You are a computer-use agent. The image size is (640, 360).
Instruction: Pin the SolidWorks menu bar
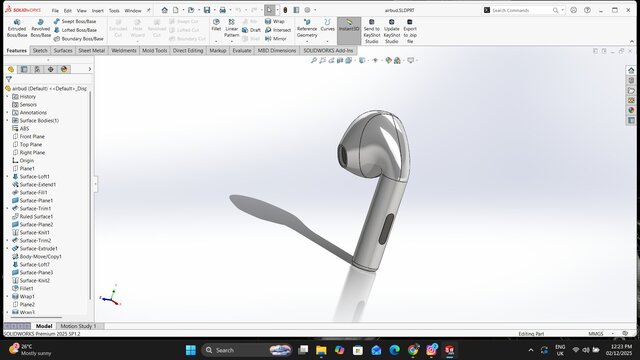tap(149, 11)
